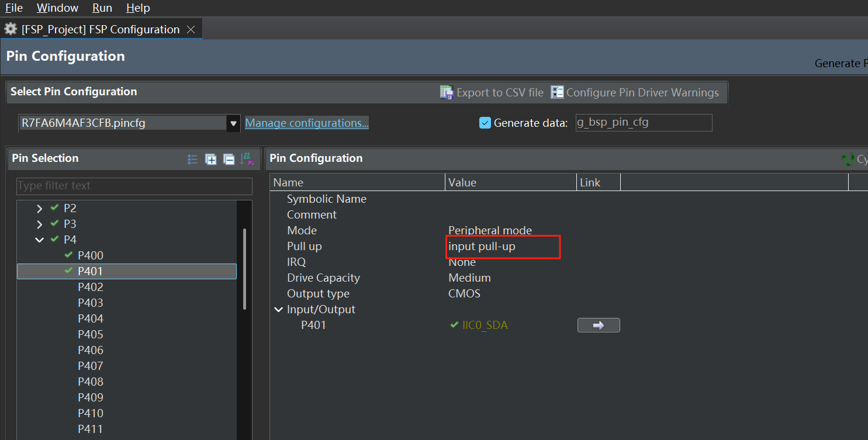Click the Symbolic Name row
Viewport: 868px width, 440px height.
[x=327, y=199]
